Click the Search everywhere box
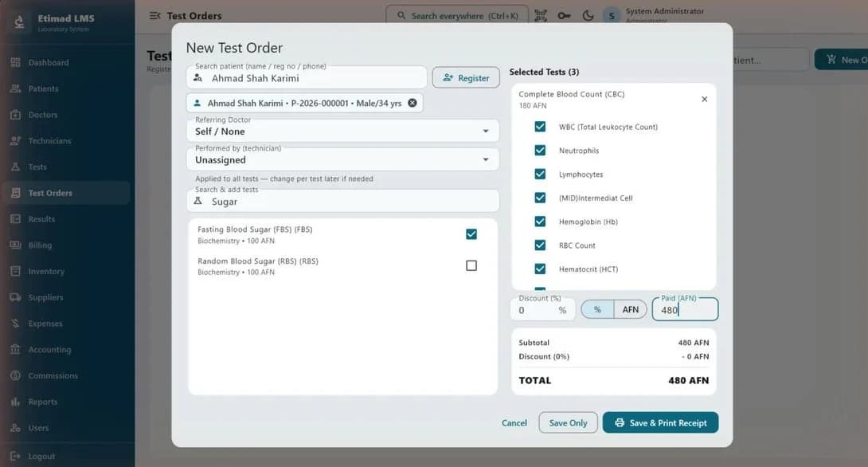 [x=457, y=15]
